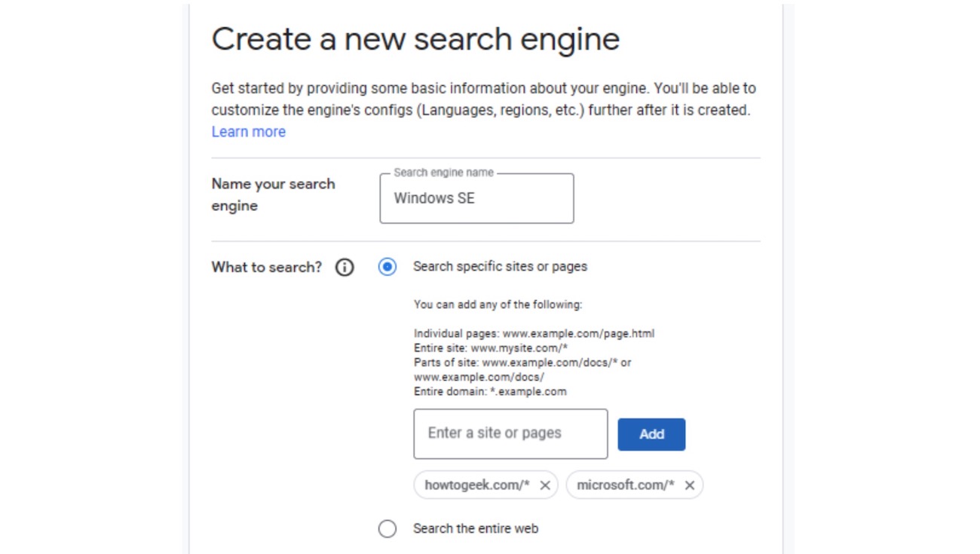The image size is (980, 554).
Task: Click the X to remove howtogeek.com/*
Action: coord(544,485)
